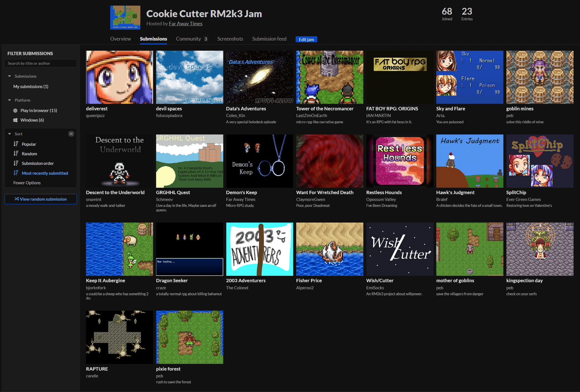Image resolution: width=580 pixels, height=392 pixels.
Task: Collapse the Submissions filter section
Action: coord(10,76)
